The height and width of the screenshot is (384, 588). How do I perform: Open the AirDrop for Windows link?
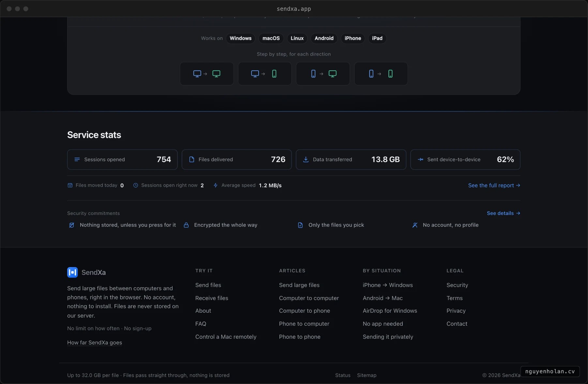tap(390, 311)
